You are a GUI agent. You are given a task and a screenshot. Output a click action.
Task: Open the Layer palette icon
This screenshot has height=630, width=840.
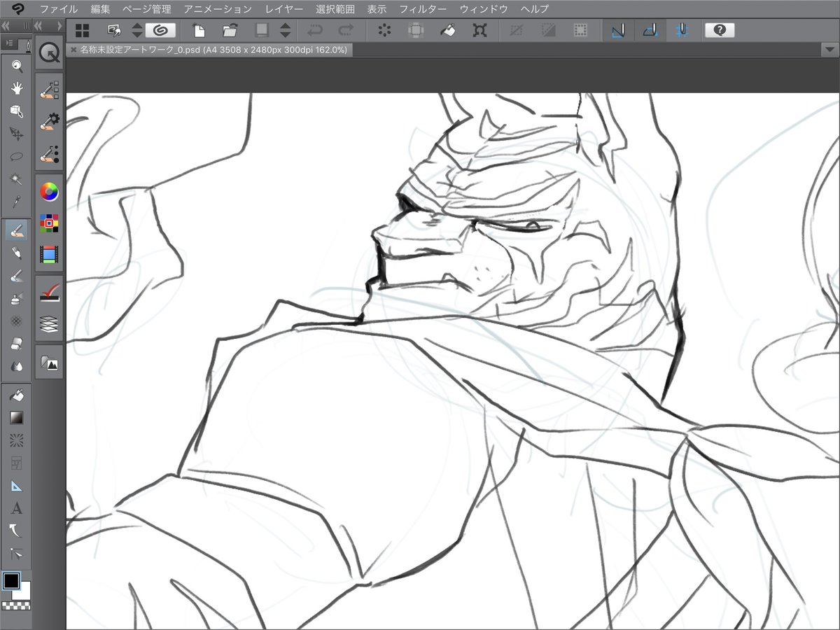point(49,323)
